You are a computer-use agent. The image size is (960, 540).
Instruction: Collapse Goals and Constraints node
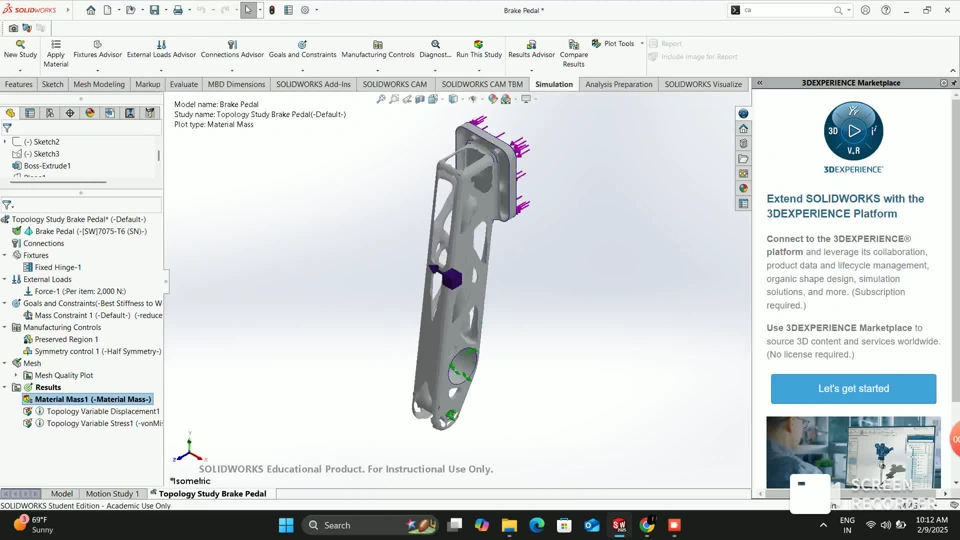tap(5, 303)
